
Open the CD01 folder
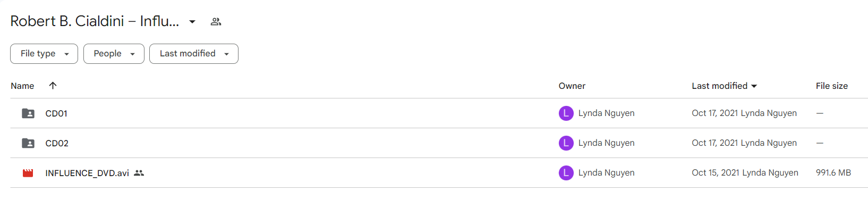56,113
